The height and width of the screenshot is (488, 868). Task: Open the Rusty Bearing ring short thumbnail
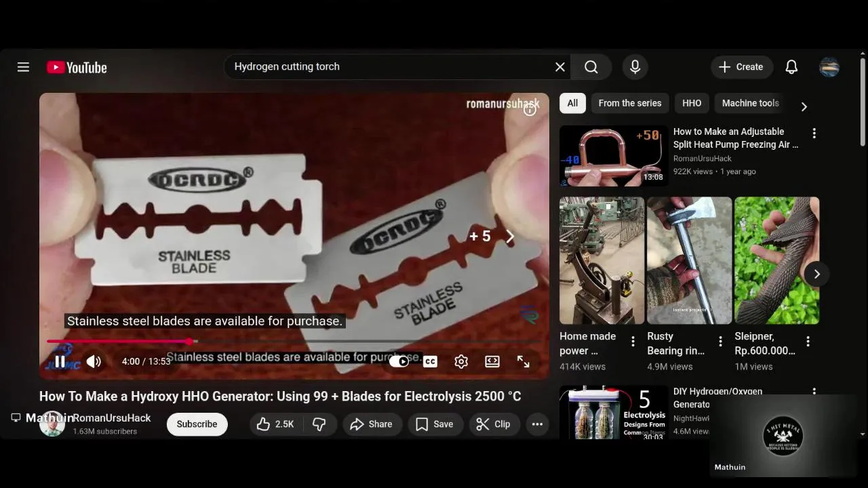pyautogui.click(x=689, y=260)
